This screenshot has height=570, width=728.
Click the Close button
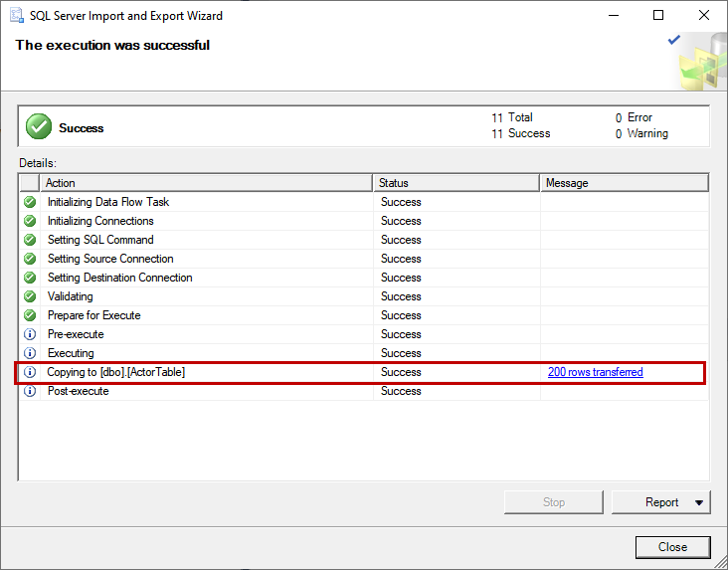tap(672, 547)
